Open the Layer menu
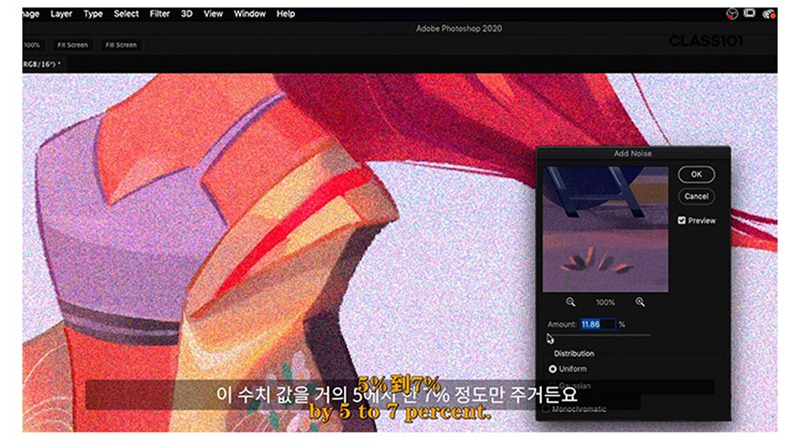The image size is (800, 447). pos(61,14)
